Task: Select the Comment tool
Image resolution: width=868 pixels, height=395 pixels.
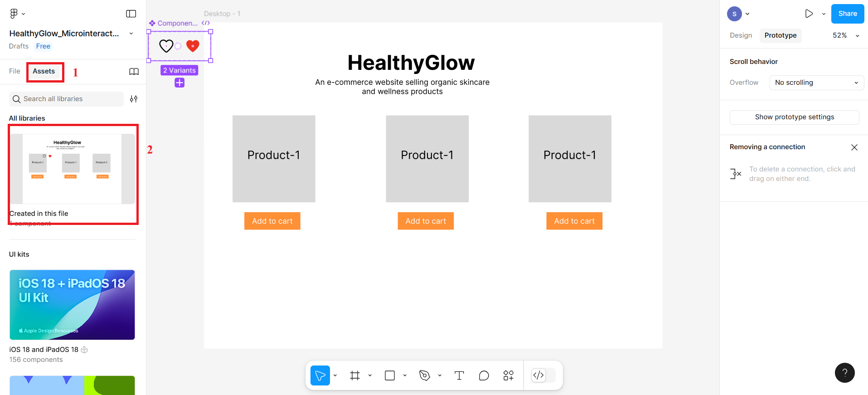Action: pos(484,375)
